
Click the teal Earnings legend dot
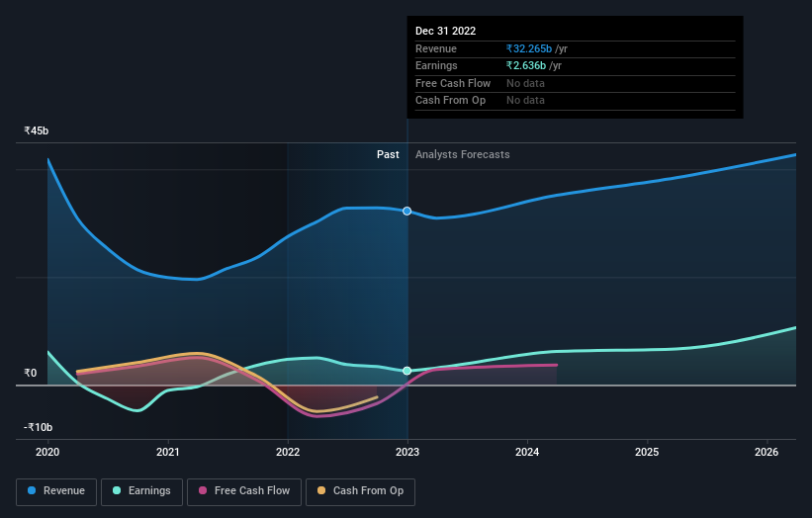coord(117,490)
